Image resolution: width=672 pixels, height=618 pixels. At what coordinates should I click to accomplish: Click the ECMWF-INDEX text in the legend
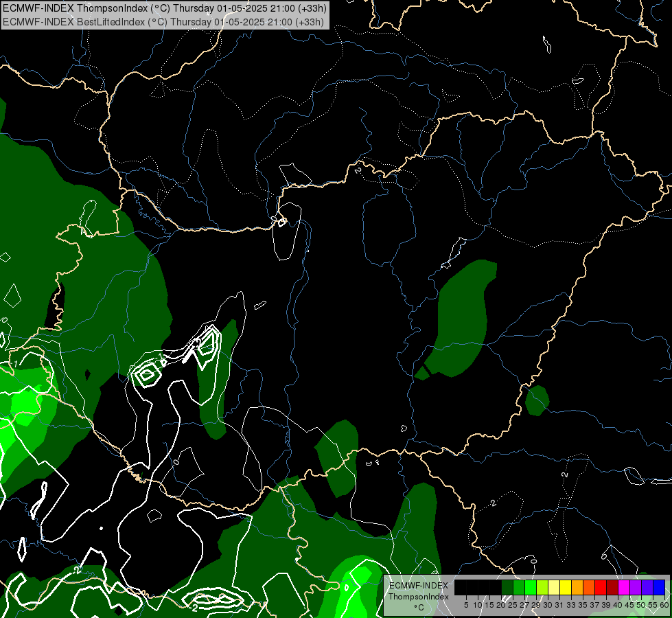419,586
